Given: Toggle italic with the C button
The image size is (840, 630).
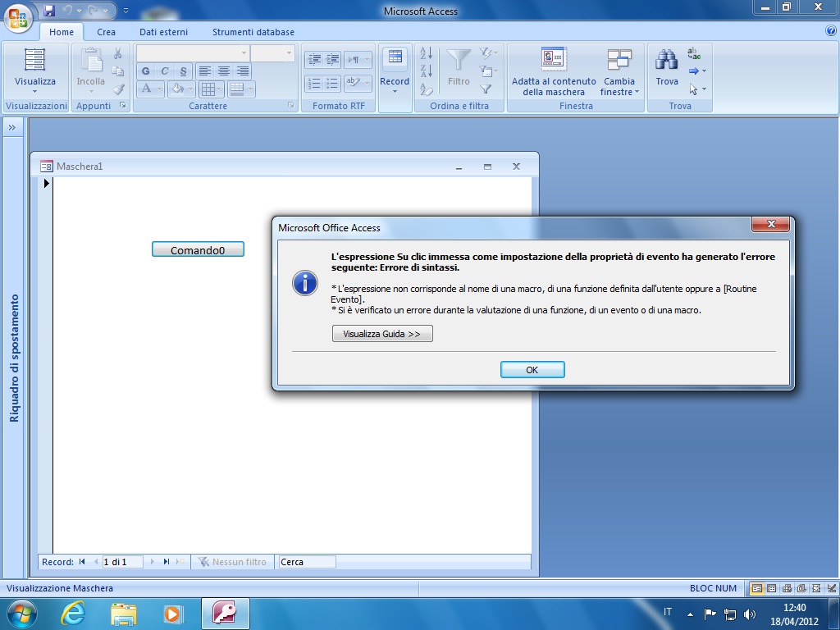Looking at the screenshot, I should [164, 71].
